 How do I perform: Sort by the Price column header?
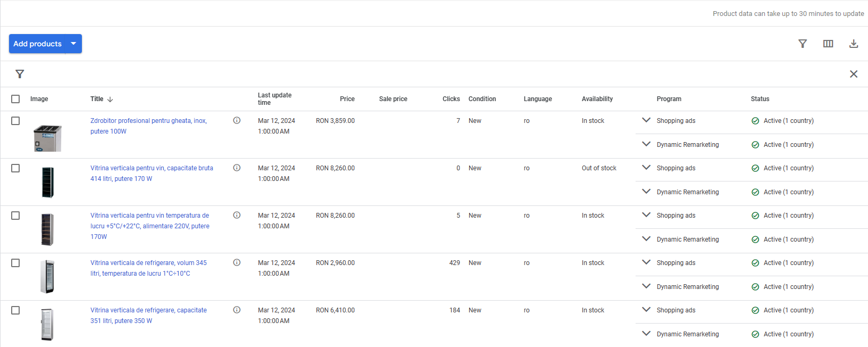click(x=347, y=99)
